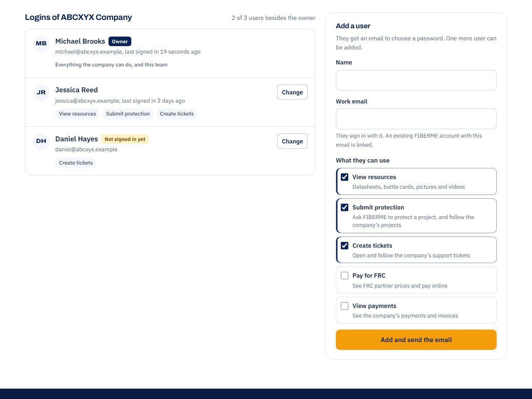Screen dimensions: 532x399
Task: Select the daniel@abcxyx.example email text
Action: 86,150
